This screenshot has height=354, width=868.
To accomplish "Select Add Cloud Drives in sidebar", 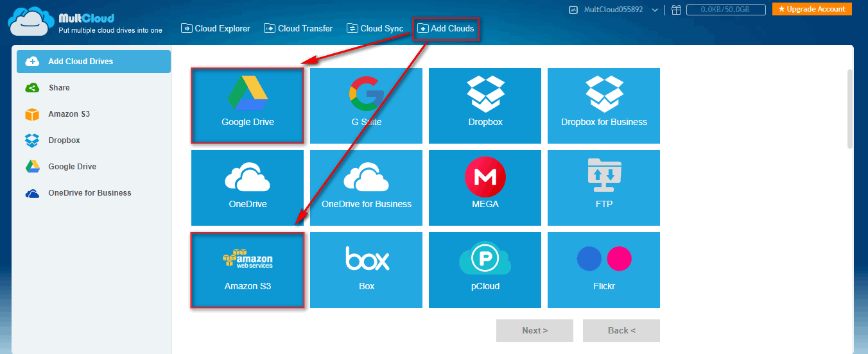I will 94,62.
